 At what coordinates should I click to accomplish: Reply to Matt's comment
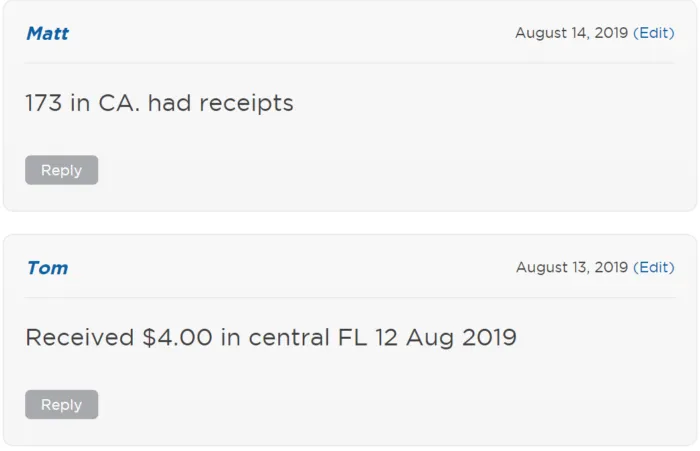click(61, 170)
